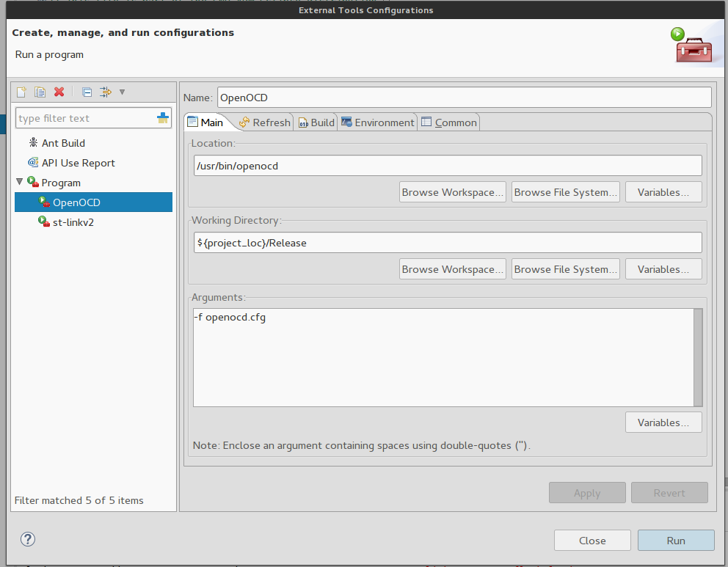Open the help question mark icon
This screenshot has height=567, width=728.
click(28, 539)
